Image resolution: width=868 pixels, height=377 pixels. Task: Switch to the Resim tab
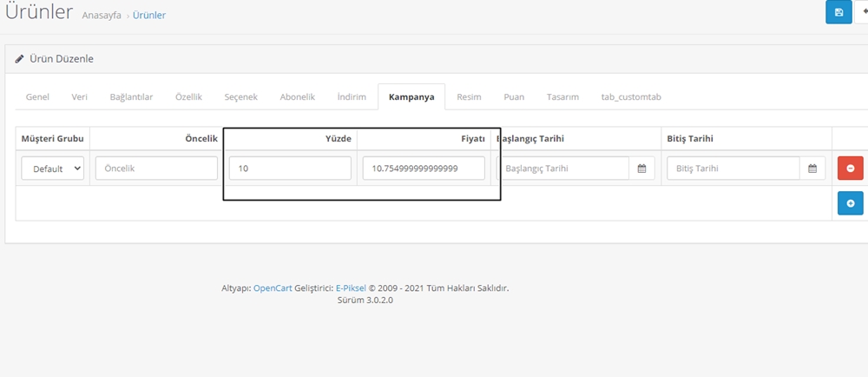469,97
